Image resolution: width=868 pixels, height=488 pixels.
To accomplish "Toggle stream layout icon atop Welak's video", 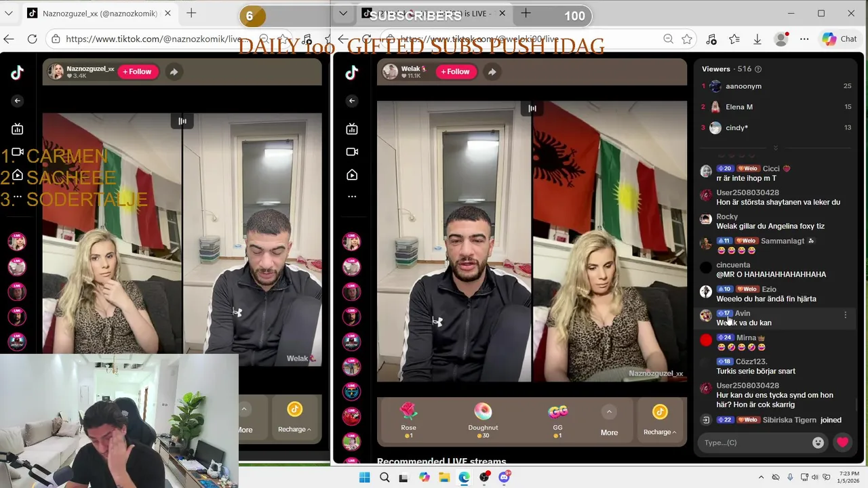I will point(532,108).
